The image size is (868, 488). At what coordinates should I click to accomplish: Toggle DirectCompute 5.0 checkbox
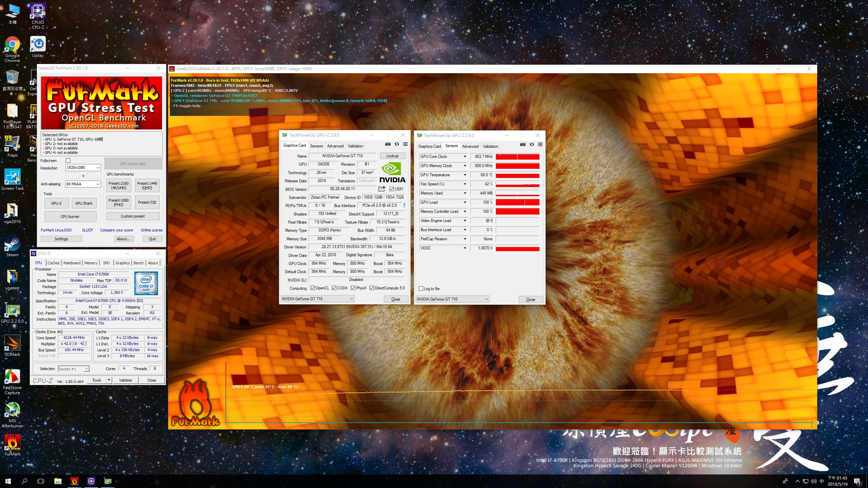point(372,288)
